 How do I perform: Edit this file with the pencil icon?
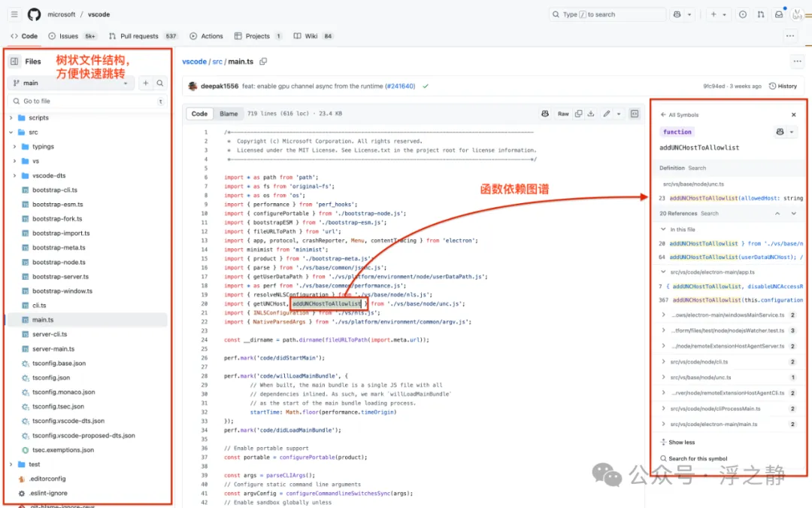tap(607, 114)
